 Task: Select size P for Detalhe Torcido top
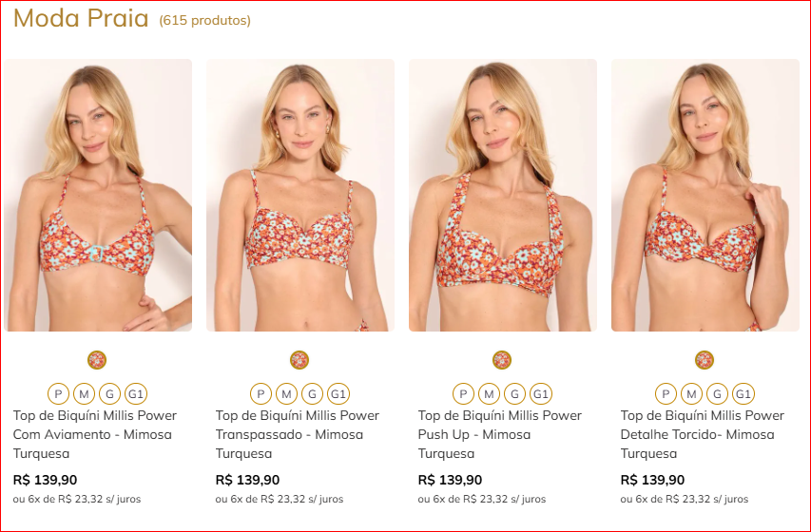[666, 393]
